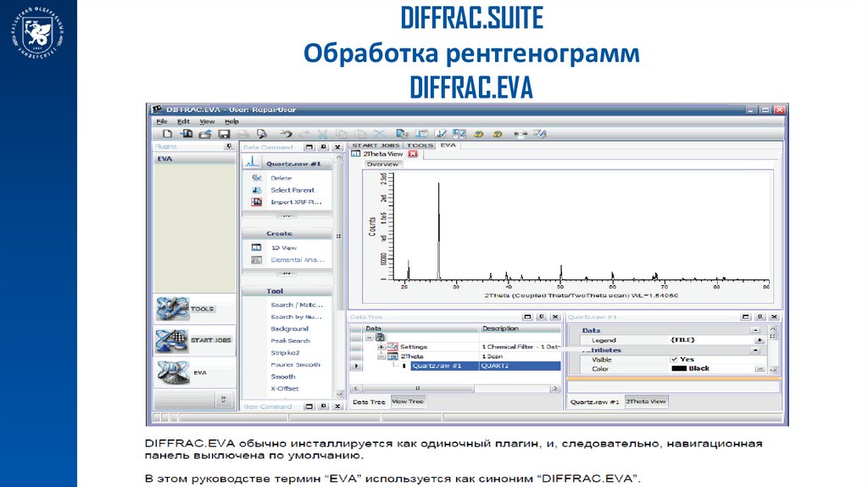This screenshot has width=868, height=487.
Task: Open the Legend field dropdown button
Action: pos(759,340)
